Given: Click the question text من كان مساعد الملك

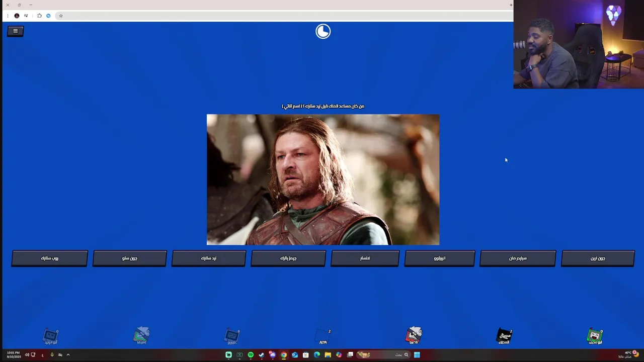Looking at the screenshot, I should pyautogui.click(x=323, y=106).
